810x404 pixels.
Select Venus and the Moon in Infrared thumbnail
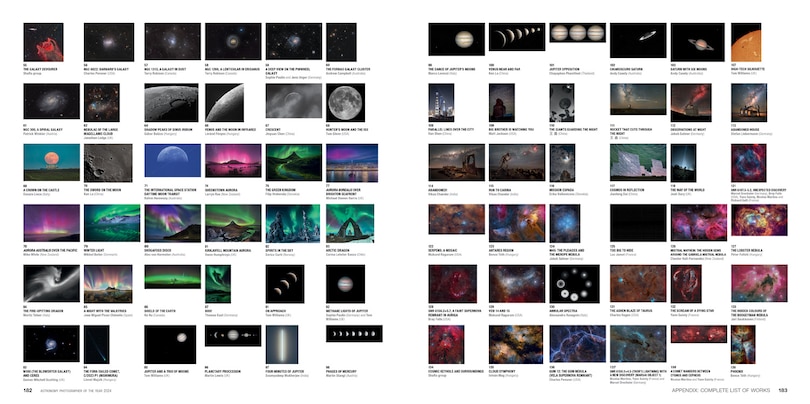(225, 103)
